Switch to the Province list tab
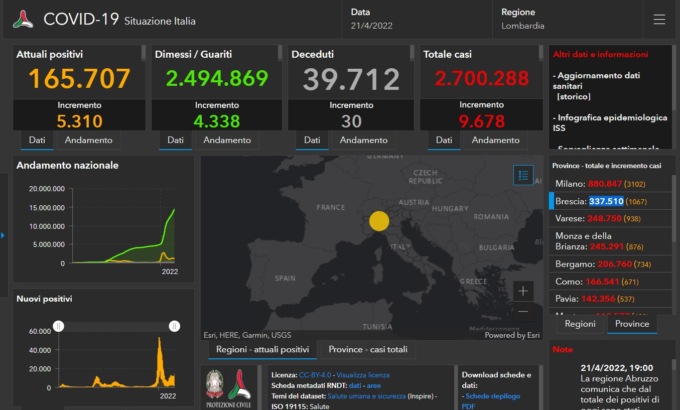The width and height of the screenshot is (680, 410). (632, 324)
